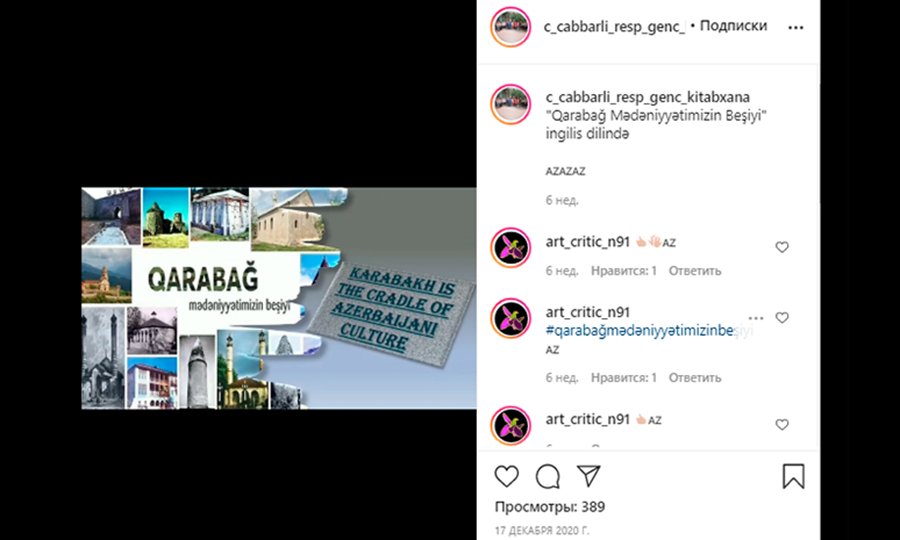Like first art_critic_n91 comment heart

782,247
